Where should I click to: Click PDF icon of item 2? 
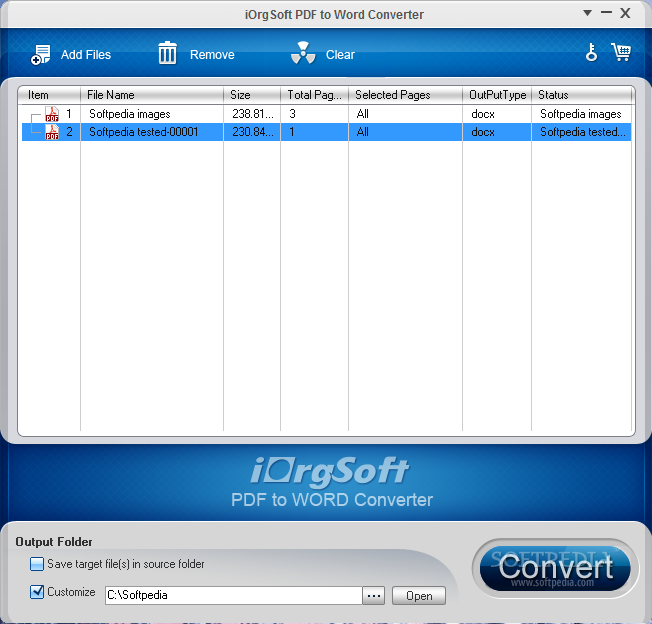[x=52, y=132]
